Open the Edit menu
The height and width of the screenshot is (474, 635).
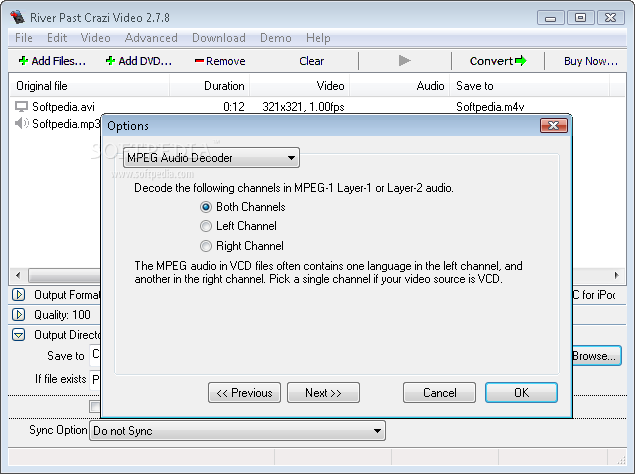tap(57, 38)
